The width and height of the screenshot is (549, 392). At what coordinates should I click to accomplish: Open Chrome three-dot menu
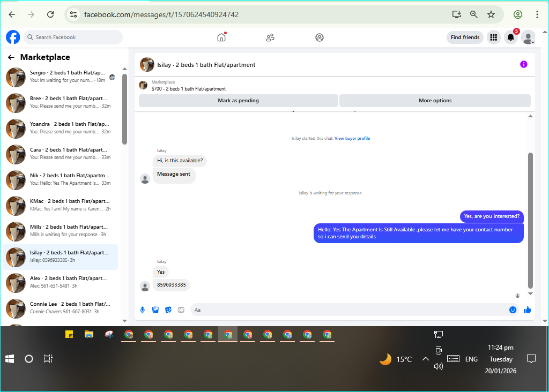[x=537, y=14]
